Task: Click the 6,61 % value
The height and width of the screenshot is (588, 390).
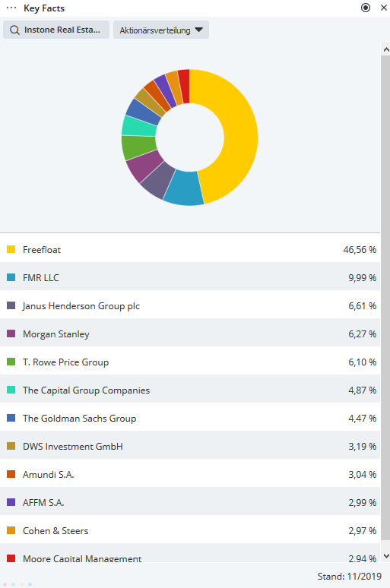Action: 362,306
